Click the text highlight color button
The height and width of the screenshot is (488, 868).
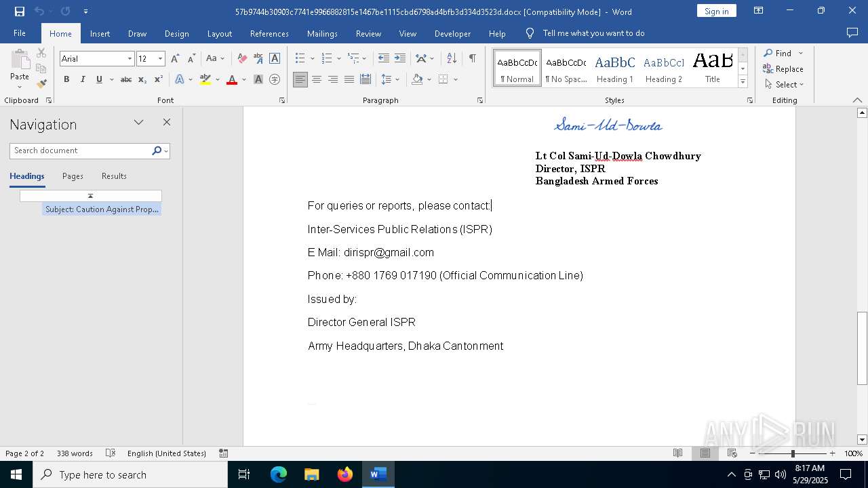pos(205,79)
